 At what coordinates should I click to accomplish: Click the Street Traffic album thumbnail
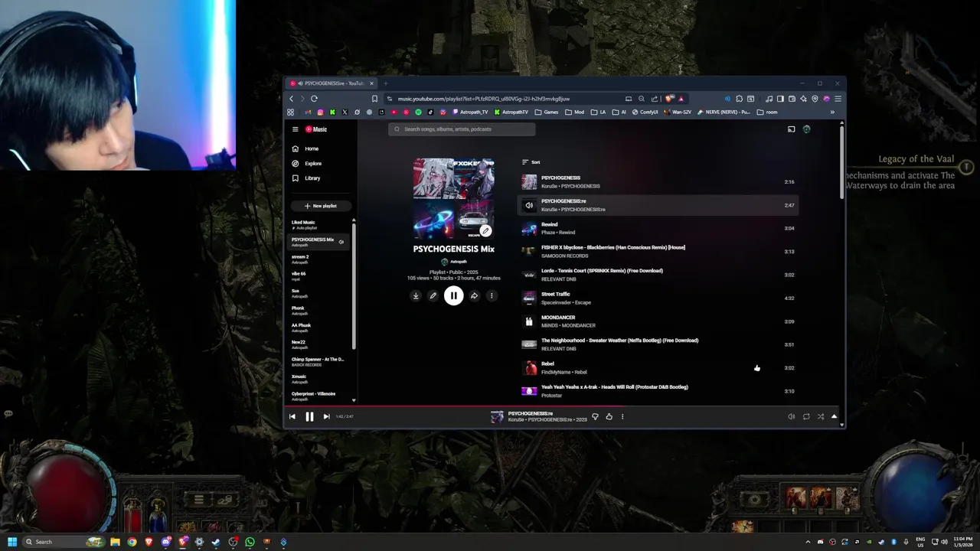(x=529, y=298)
